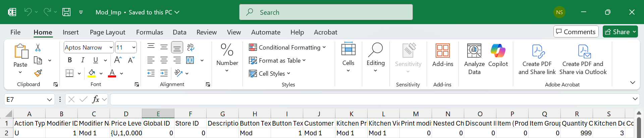Open Conditional Formatting menu
Screen dimensions: 644x138
pos(287,48)
